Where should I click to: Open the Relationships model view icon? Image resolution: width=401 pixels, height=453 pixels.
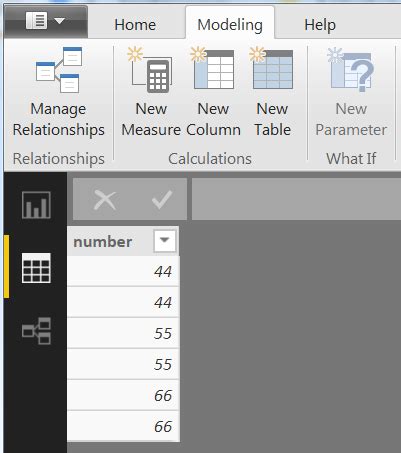[36, 331]
